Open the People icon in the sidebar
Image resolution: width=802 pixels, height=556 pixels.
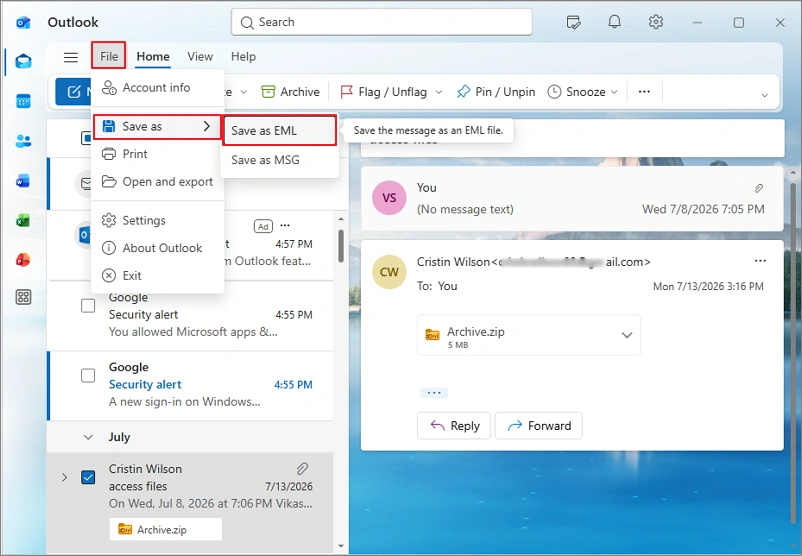tap(23, 141)
